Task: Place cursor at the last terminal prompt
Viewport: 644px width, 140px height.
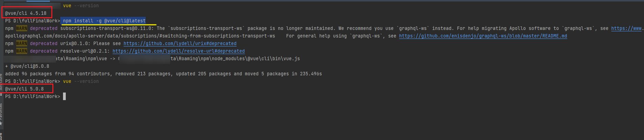Action: tap(64, 96)
